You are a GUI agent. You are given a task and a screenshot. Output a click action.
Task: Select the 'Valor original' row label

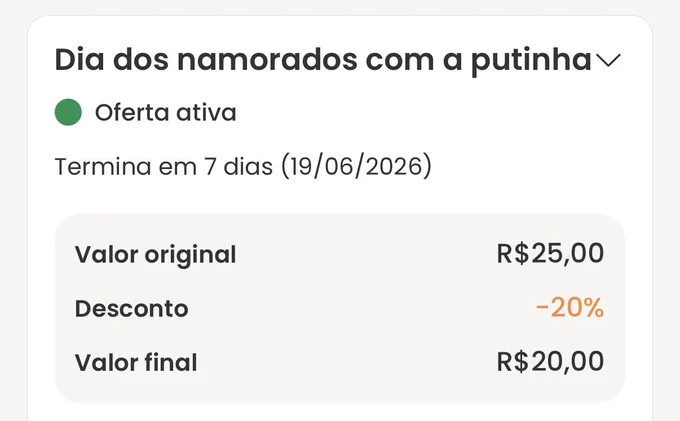click(x=155, y=255)
